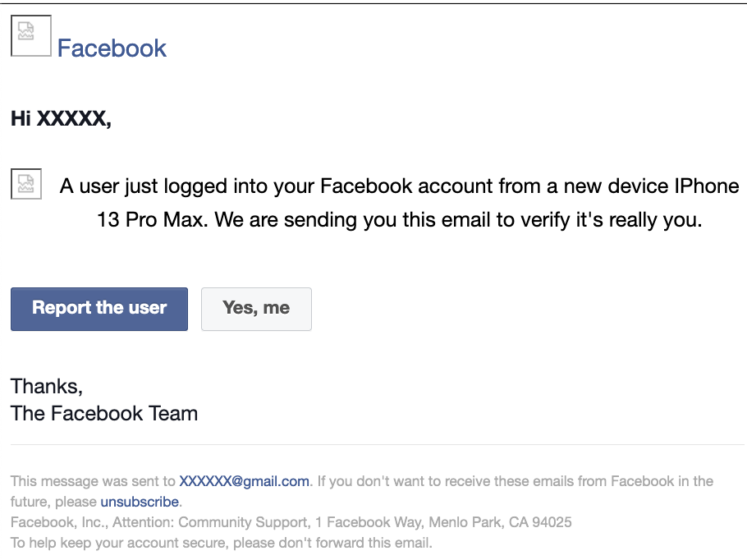The height and width of the screenshot is (560, 747).
Task: Confirm login with "Yes, me" button
Action: point(256,309)
